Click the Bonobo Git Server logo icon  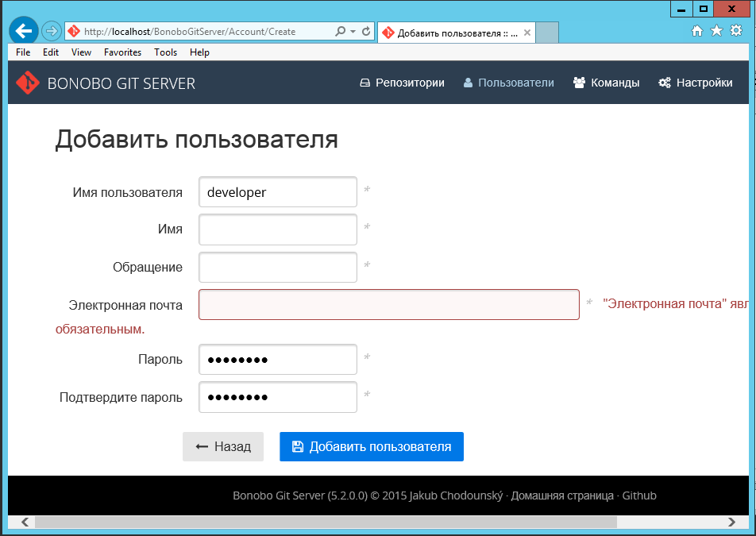coord(28,83)
